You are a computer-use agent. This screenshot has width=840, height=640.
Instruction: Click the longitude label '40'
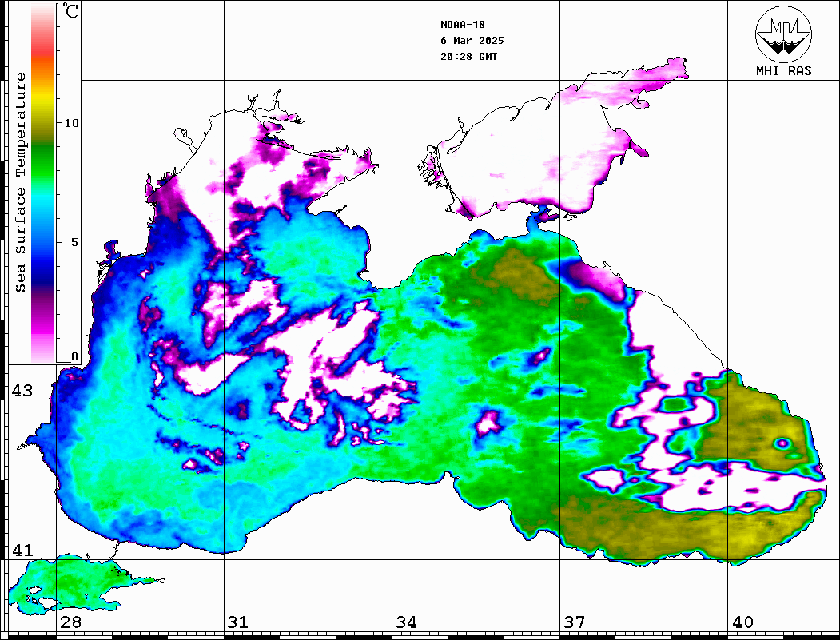(742, 622)
